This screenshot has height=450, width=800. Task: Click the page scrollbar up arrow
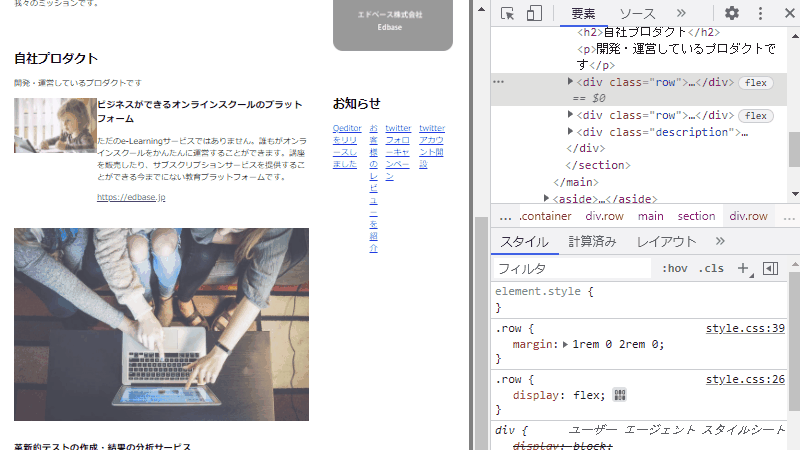[481, 9]
